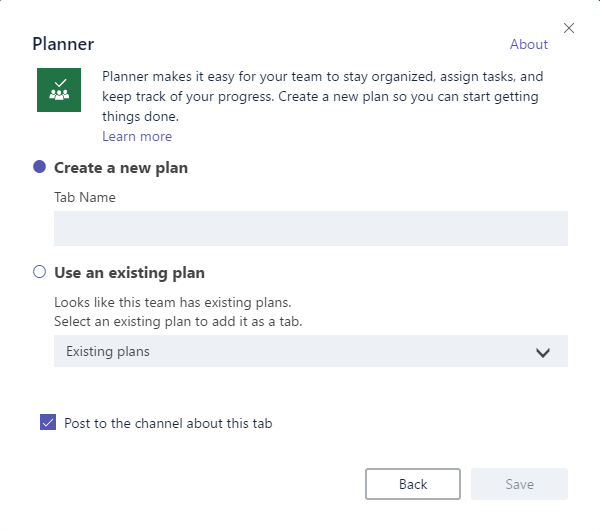Screen dimensions: 600x531
Task: Uncheck the Post to the channel checkbox
Action: (48, 422)
